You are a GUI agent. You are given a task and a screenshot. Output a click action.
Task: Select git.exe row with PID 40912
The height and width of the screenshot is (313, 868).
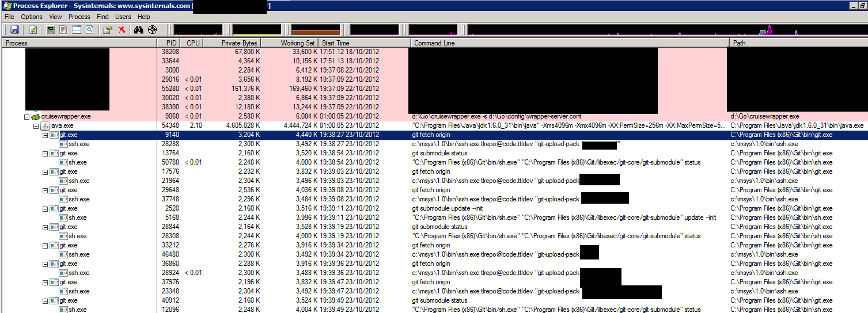coord(435,300)
